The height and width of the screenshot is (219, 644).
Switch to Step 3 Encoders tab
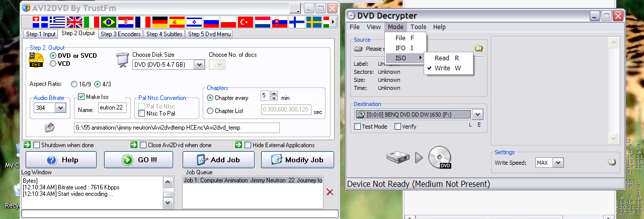point(121,34)
